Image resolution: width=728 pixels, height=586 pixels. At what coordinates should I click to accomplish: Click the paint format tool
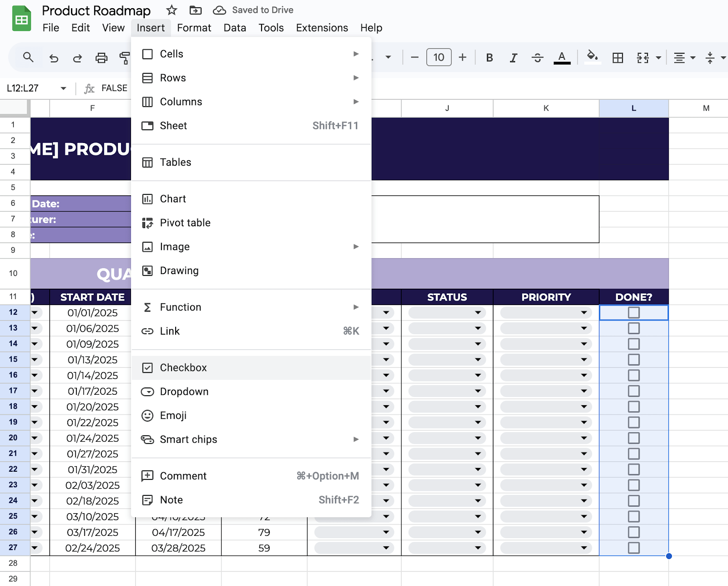(x=124, y=57)
